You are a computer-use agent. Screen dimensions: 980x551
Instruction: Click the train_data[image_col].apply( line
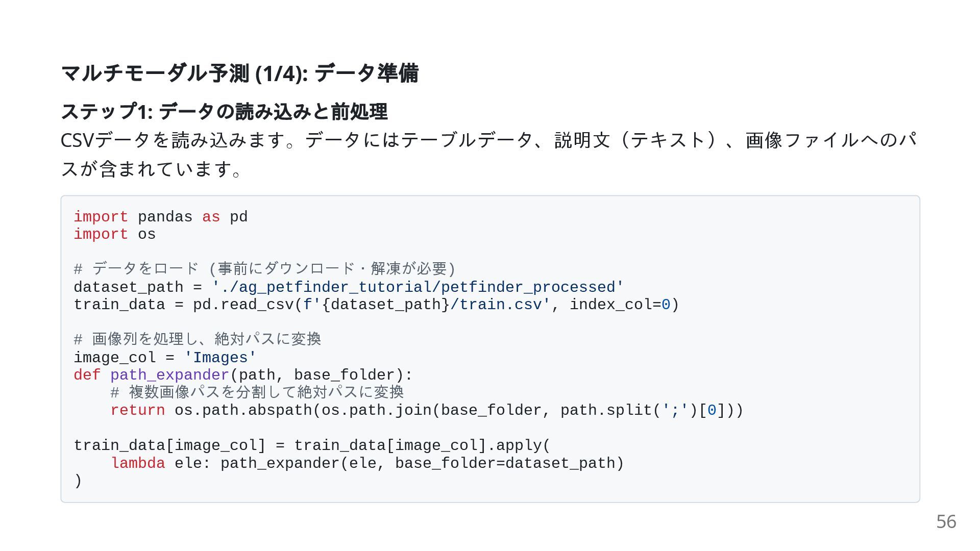point(312,445)
